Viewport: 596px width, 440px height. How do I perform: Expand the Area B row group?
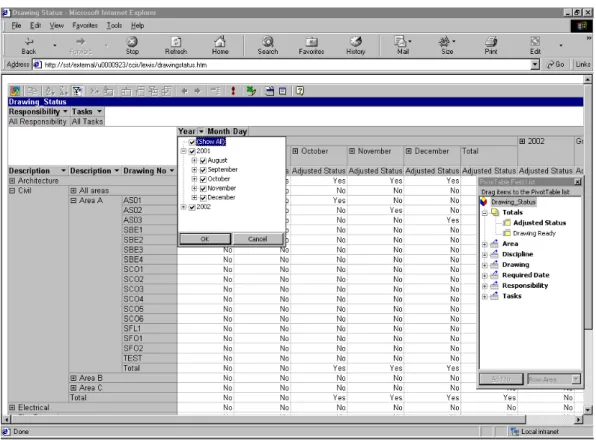[73, 378]
